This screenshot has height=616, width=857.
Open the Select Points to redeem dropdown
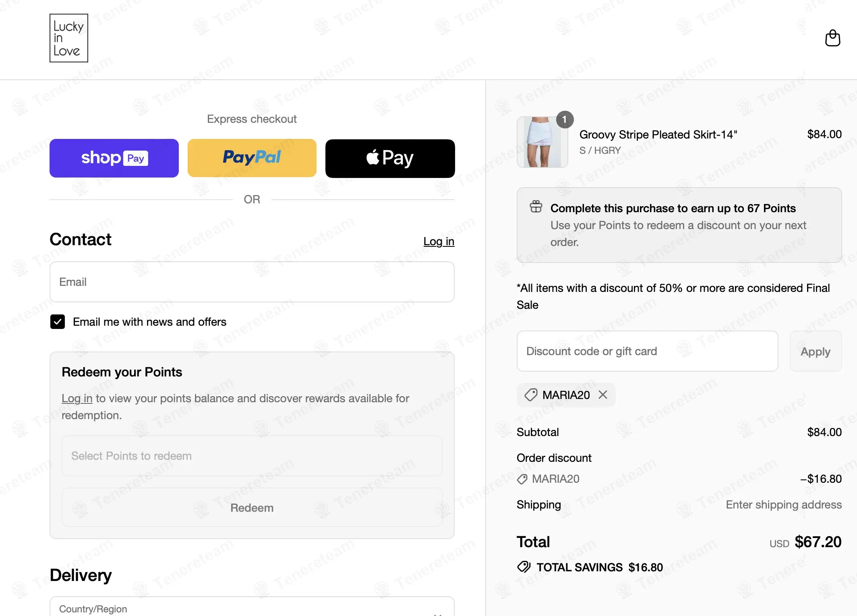252,456
